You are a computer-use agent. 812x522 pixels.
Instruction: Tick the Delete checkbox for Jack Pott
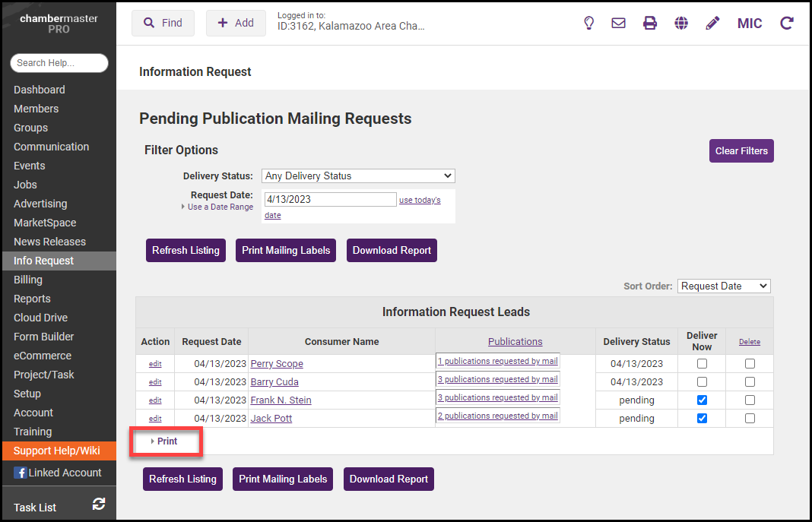[750, 418]
